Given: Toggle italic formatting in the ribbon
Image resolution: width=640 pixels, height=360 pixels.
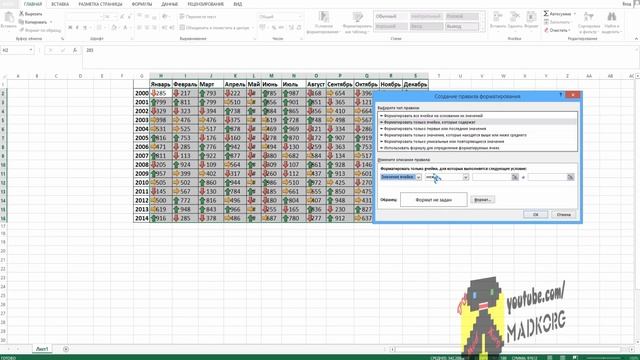Looking at the screenshot, I should (78, 27).
